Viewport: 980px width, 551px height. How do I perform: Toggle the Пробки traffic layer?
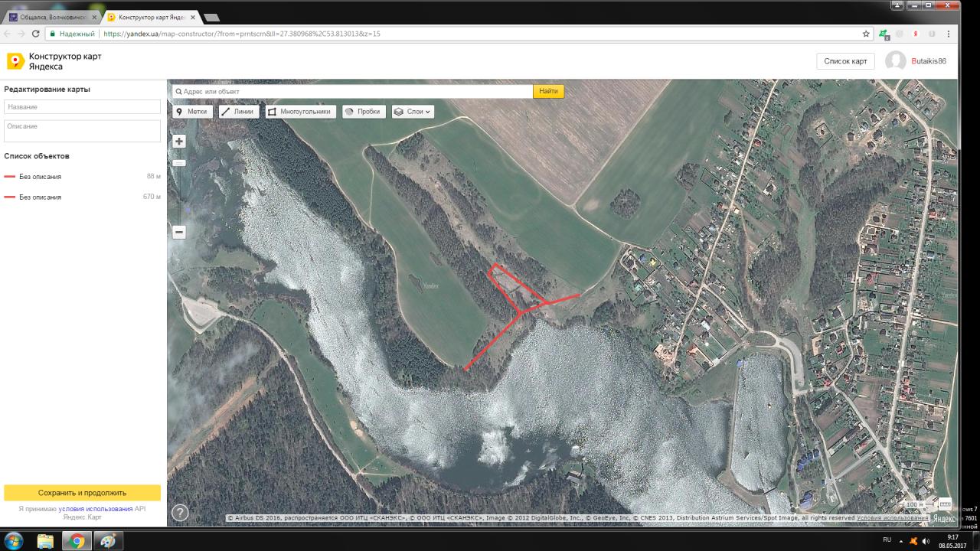pyautogui.click(x=362, y=111)
